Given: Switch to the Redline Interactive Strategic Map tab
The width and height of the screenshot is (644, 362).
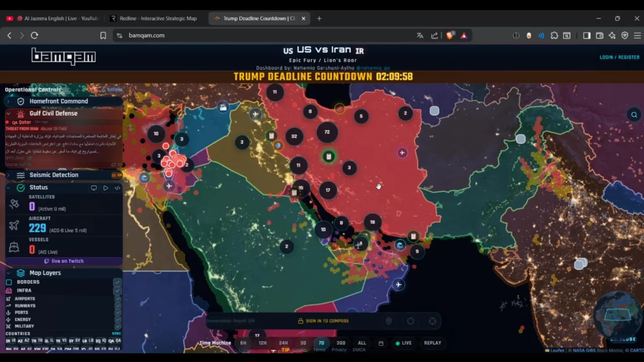Looking at the screenshot, I should pyautogui.click(x=155, y=19).
